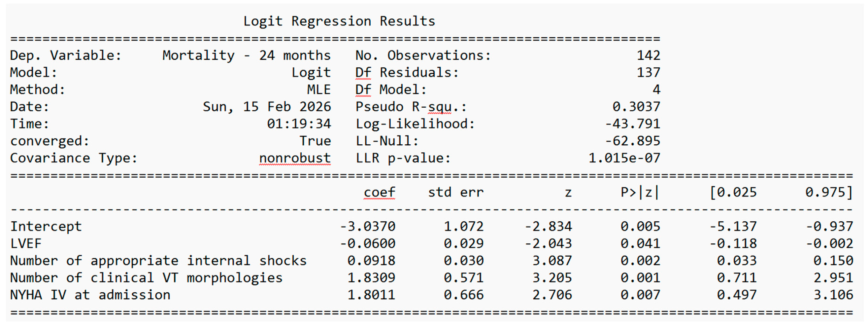
Task: Click the underlined Df Model label
Action: click(391, 90)
